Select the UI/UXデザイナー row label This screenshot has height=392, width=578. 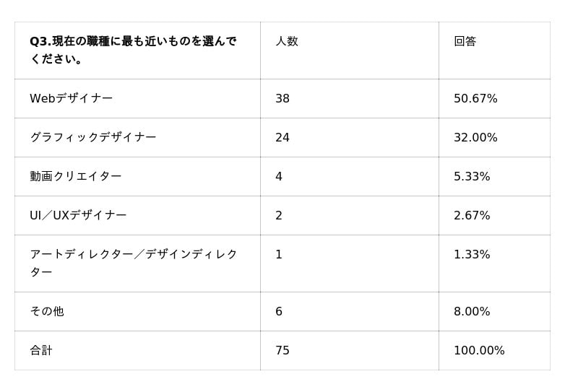pos(78,215)
